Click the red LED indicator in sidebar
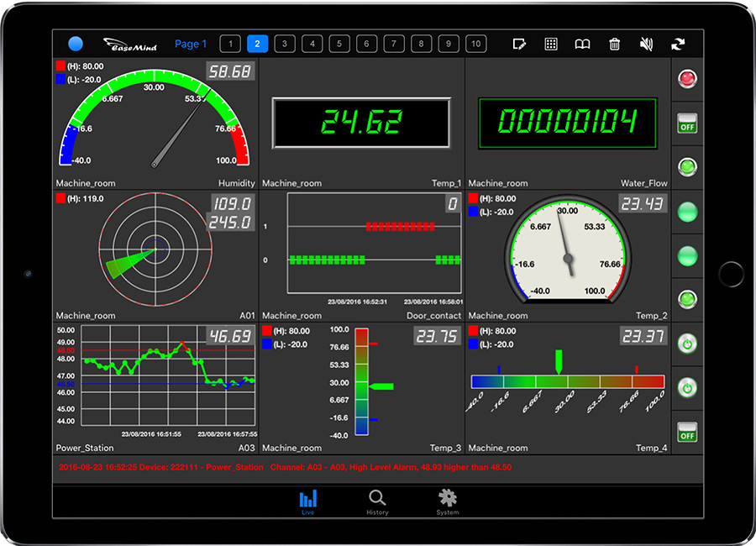756x546 pixels. click(x=688, y=79)
